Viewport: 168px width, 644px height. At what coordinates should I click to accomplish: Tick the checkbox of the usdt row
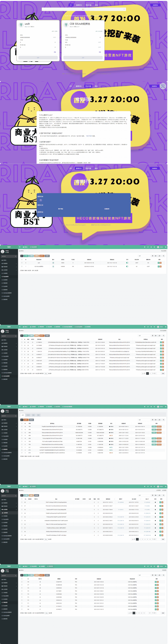point(22,263)
